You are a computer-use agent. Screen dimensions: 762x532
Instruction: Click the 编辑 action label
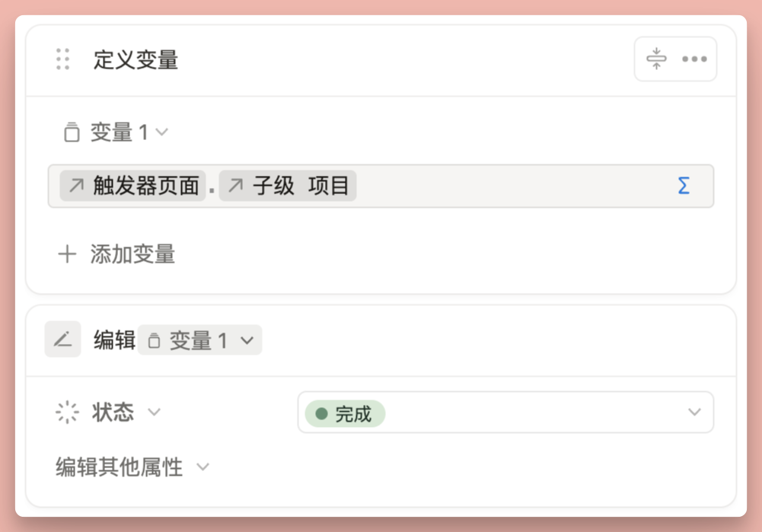pyautogui.click(x=114, y=340)
